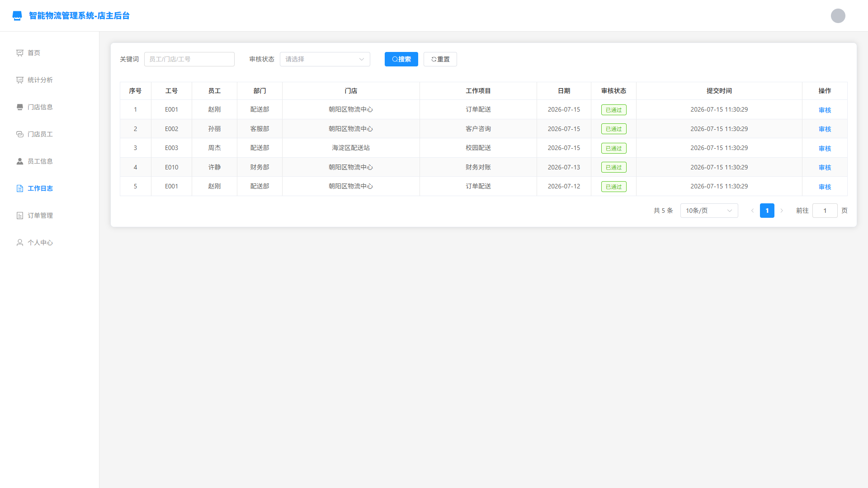Click the 统计分析 sidebar icon

tap(20, 80)
